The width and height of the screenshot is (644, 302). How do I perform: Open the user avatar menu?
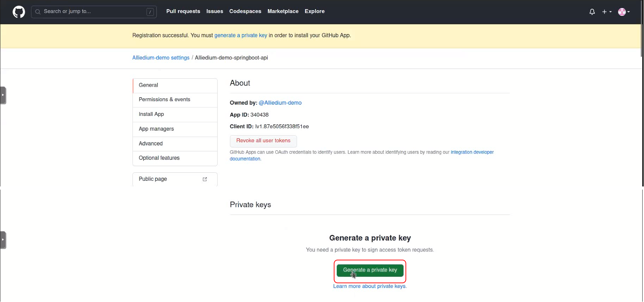[x=624, y=12]
